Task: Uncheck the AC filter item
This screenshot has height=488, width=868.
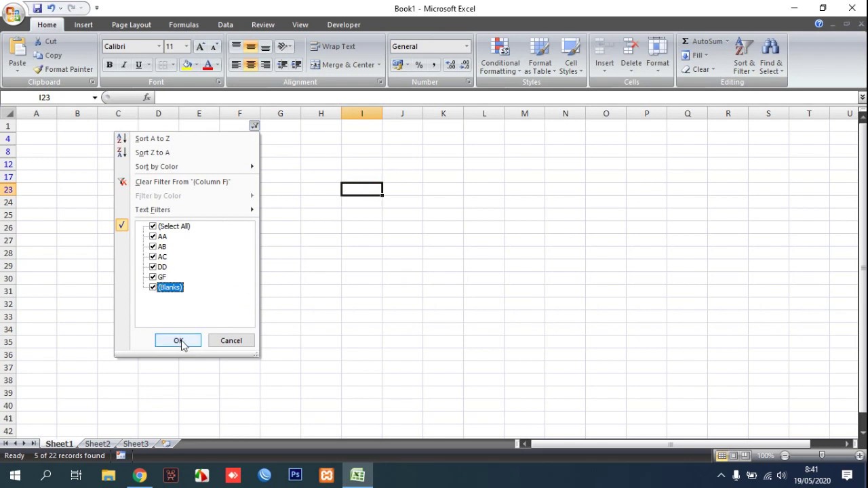Action: coord(153,257)
